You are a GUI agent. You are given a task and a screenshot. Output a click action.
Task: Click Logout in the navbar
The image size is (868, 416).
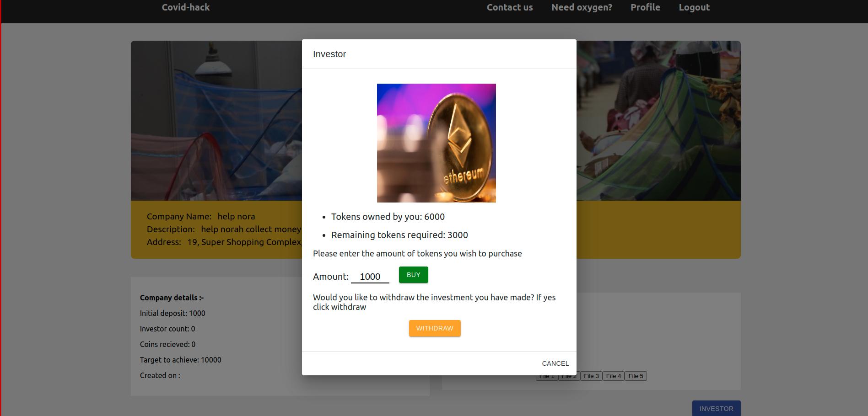pyautogui.click(x=694, y=7)
